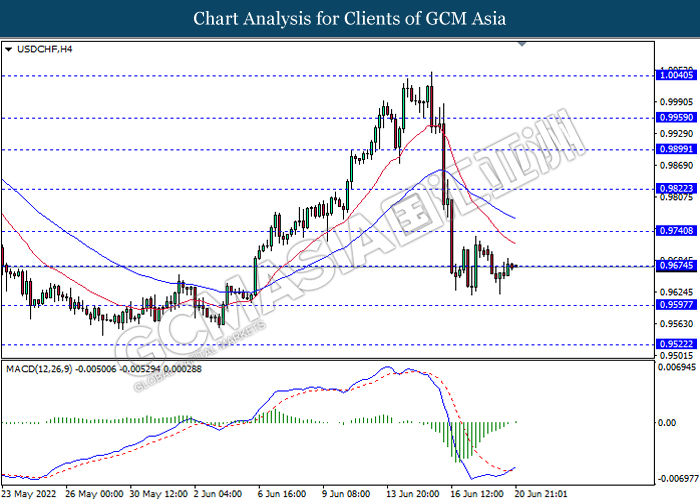Click the -0.006977 MACD axis value

pos(677,479)
